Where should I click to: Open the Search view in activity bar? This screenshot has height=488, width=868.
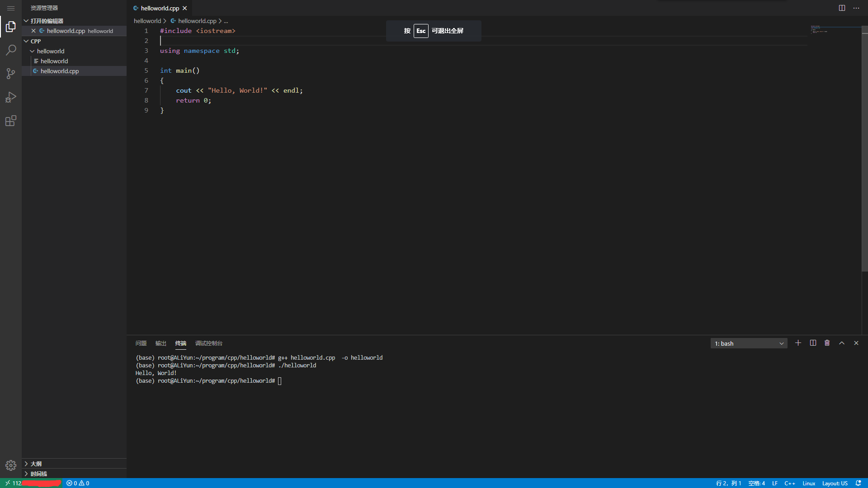[11, 50]
